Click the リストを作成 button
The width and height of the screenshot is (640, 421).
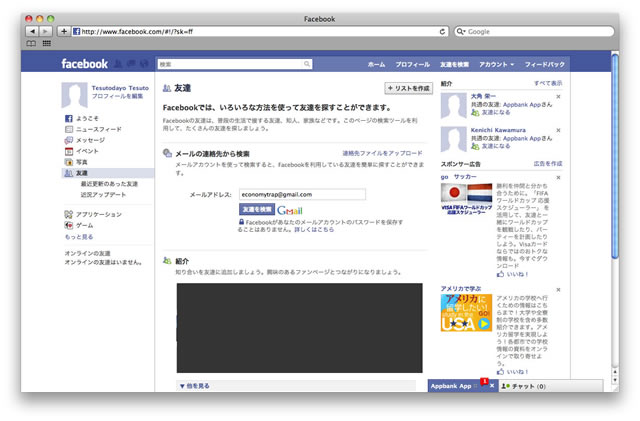pyautogui.click(x=409, y=88)
